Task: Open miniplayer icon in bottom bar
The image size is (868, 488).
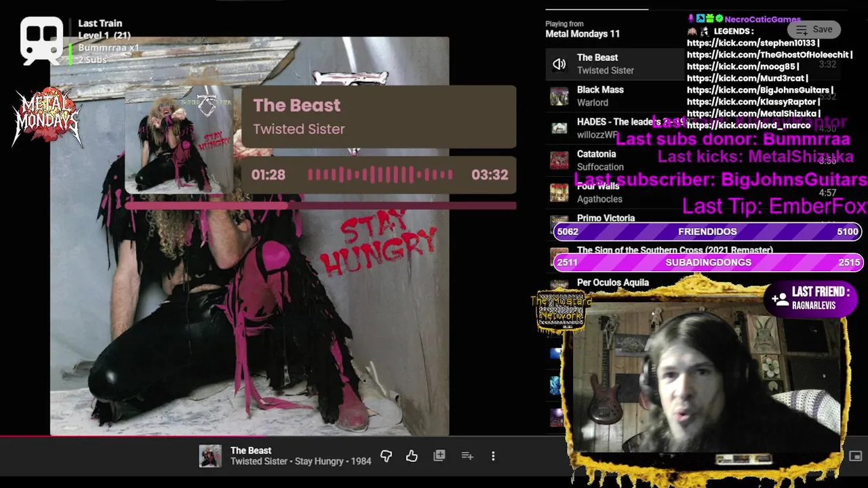Action: pyautogui.click(x=856, y=456)
